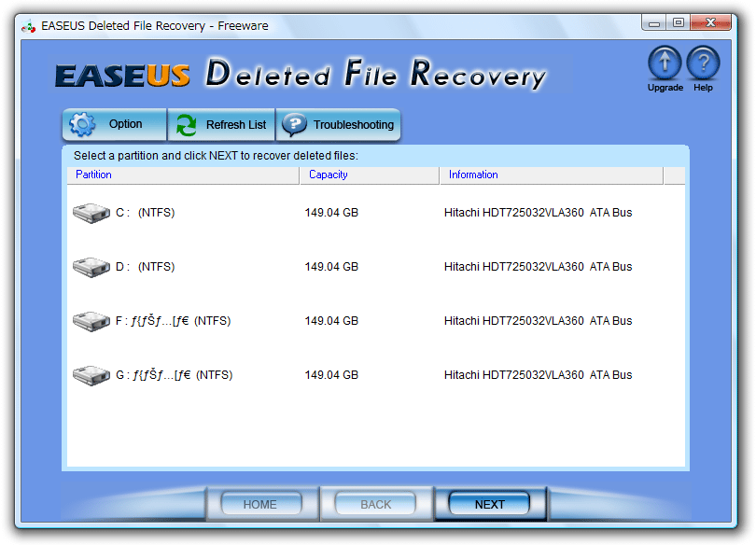Image resolution: width=756 pixels, height=545 pixels.
Task: Proceed with the NEXT button
Action: click(489, 504)
